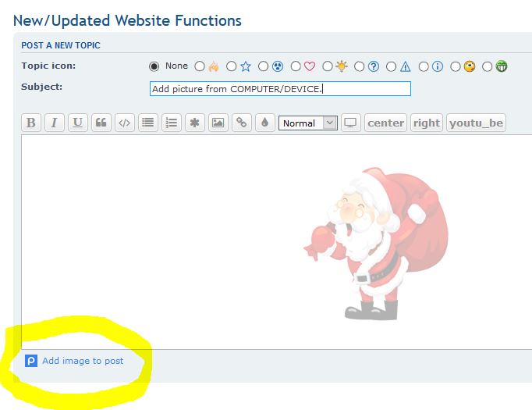Click the youtu_be tag button

477,123
